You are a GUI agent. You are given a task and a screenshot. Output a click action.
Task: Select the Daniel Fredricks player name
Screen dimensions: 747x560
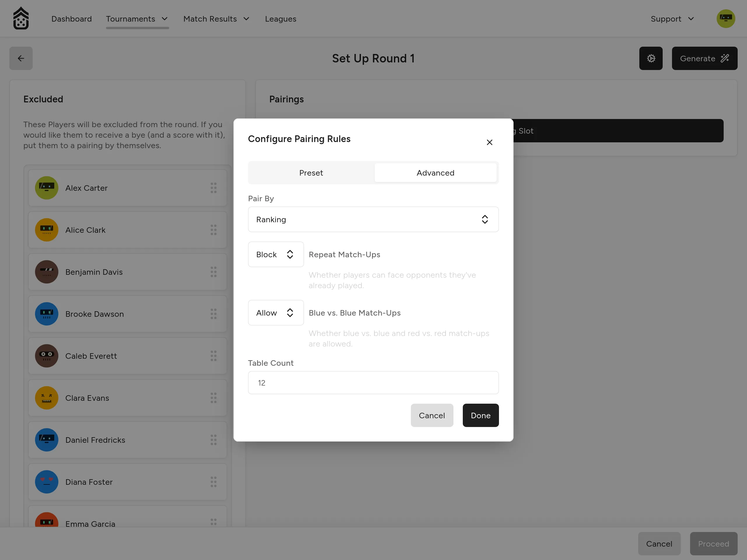coord(95,440)
